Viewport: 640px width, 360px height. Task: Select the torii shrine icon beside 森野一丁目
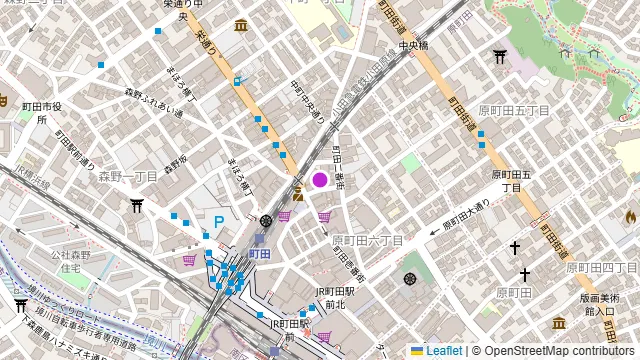pyautogui.click(x=137, y=205)
